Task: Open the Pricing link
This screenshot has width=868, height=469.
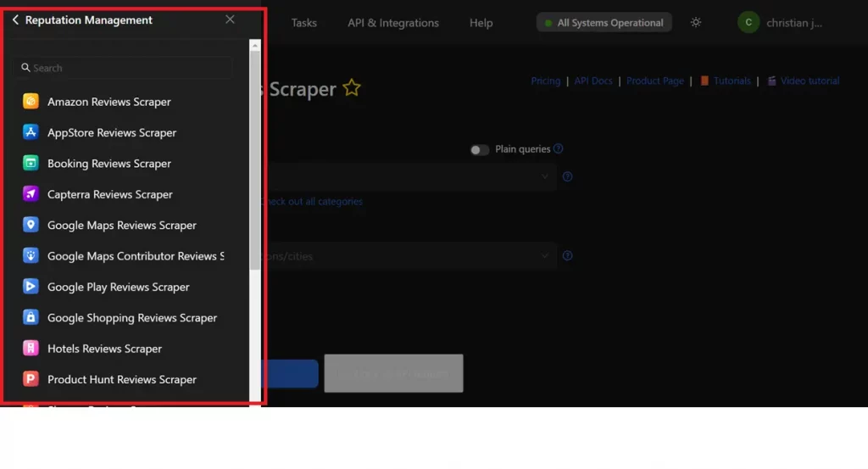Action: pyautogui.click(x=545, y=81)
